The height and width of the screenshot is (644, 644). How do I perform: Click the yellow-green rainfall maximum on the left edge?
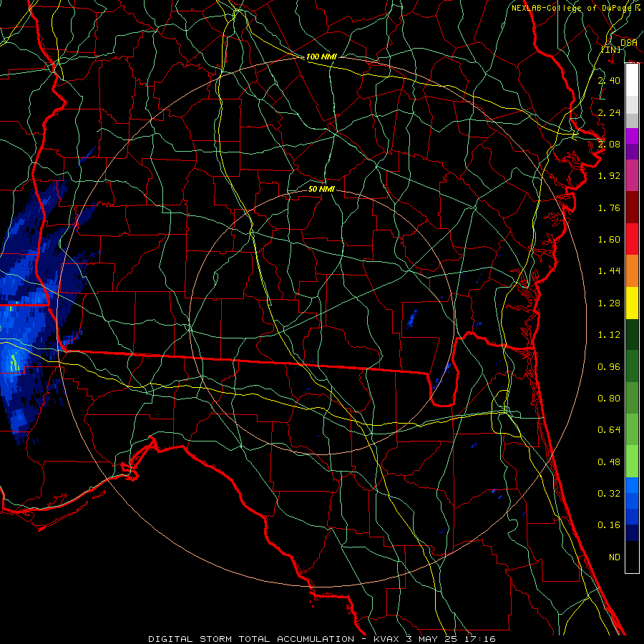pyautogui.click(x=14, y=362)
